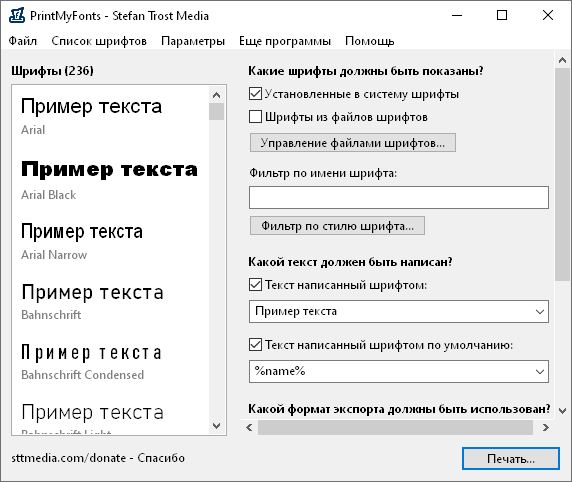Click font list scroll down arrow
Image resolution: width=572 pixels, height=482 pixels.
click(216, 426)
